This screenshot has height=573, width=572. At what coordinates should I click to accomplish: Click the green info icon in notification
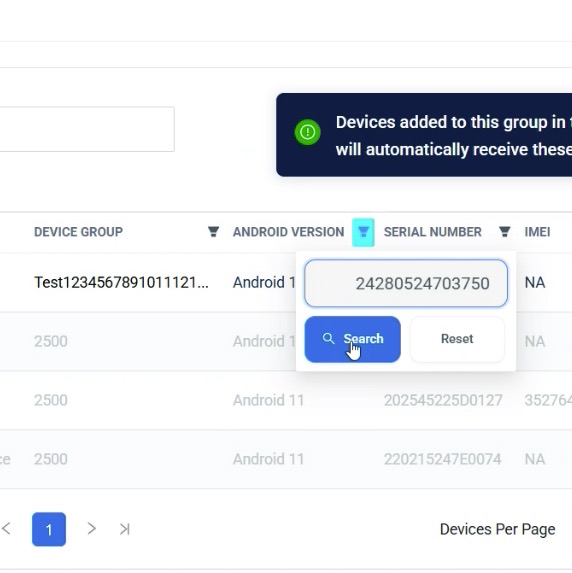click(307, 132)
